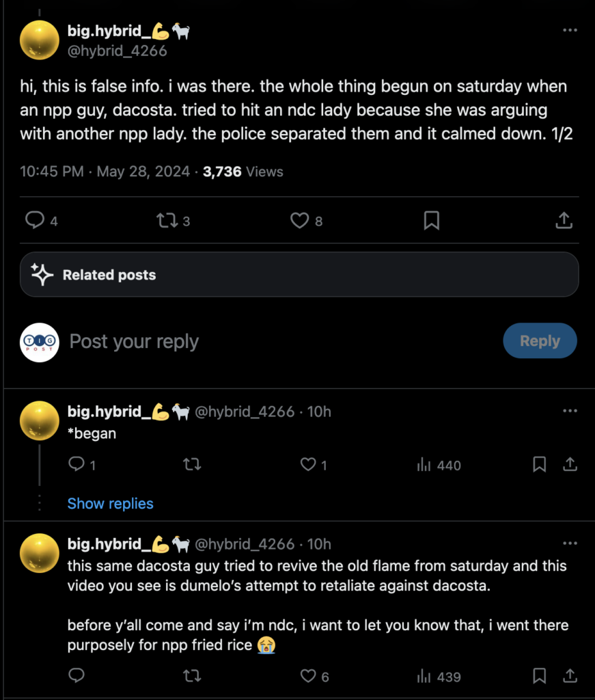View analytics showing 440 views
This screenshot has height=700, width=595.
tap(439, 466)
